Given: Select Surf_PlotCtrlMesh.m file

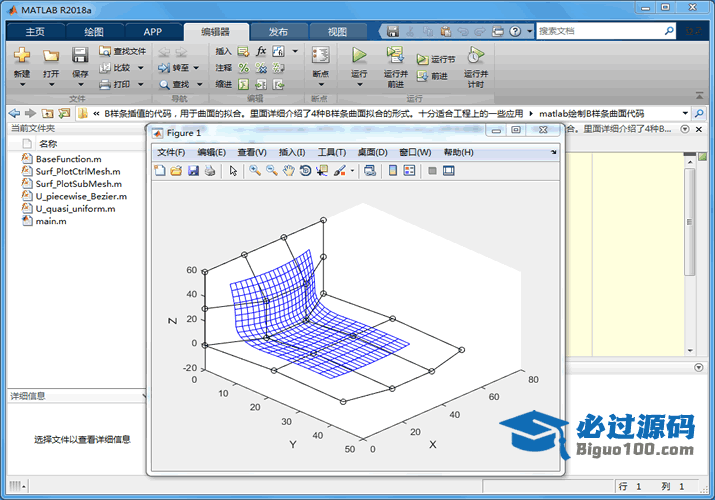Looking at the screenshot, I should coord(78,171).
